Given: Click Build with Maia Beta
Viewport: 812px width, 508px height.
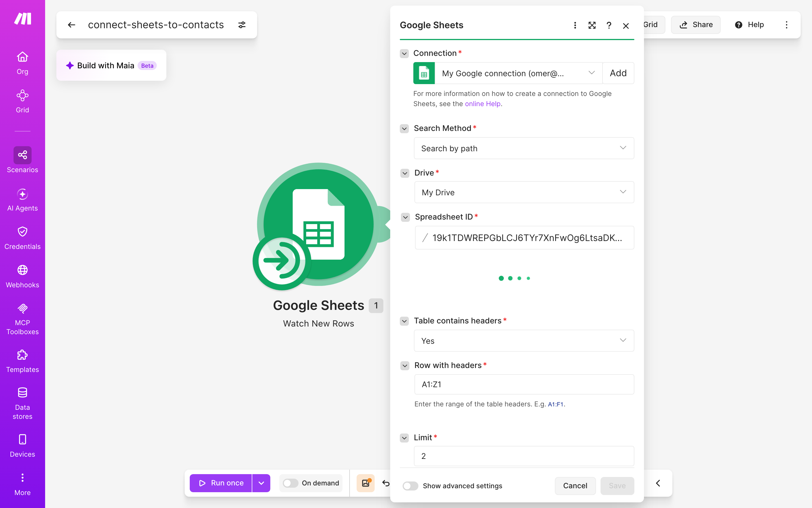Looking at the screenshot, I should coord(111,65).
